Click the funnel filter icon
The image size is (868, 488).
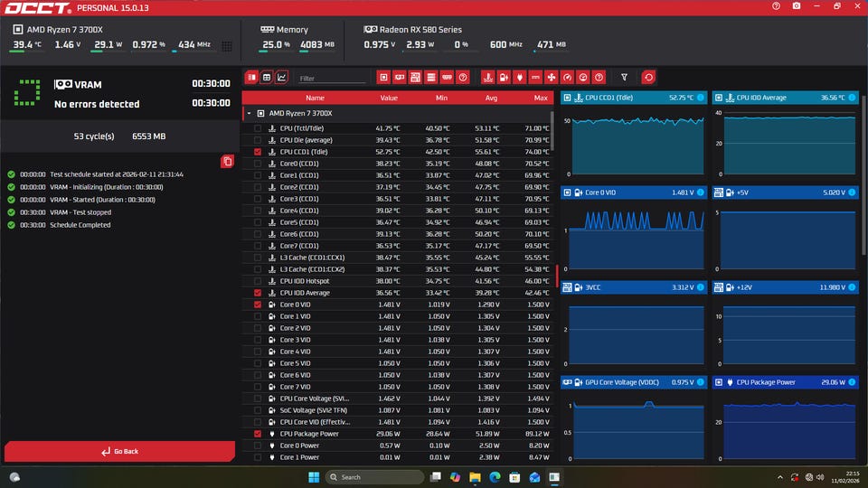[x=624, y=78]
